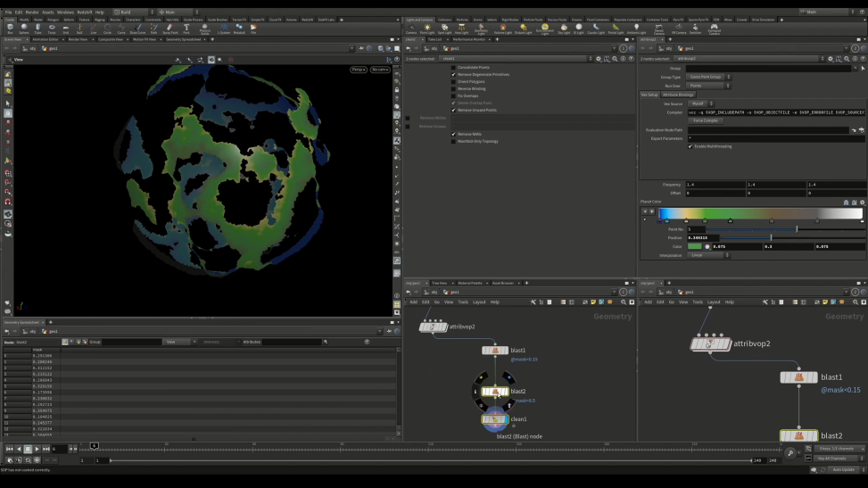This screenshot has height=488, width=868.
Task: Select the clean1 node in network
Action: (x=495, y=418)
